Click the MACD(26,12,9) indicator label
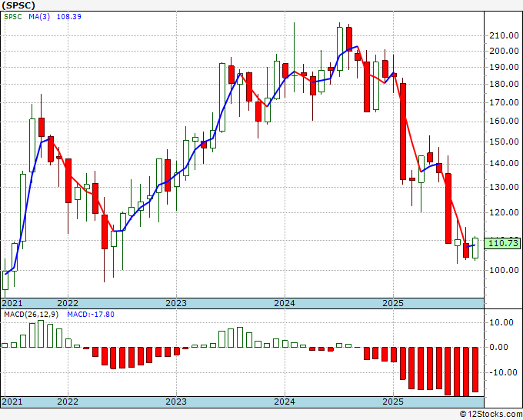 [x=31, y=315]
